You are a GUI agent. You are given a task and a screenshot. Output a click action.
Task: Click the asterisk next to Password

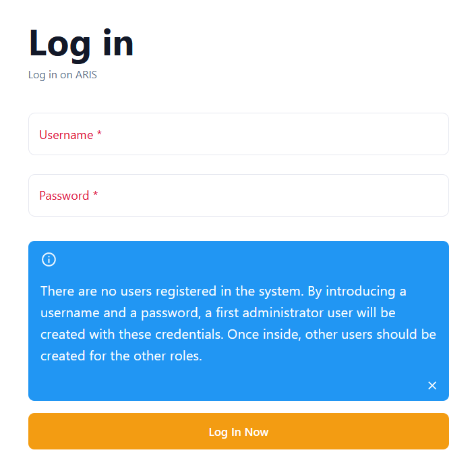tap(95, 194)
